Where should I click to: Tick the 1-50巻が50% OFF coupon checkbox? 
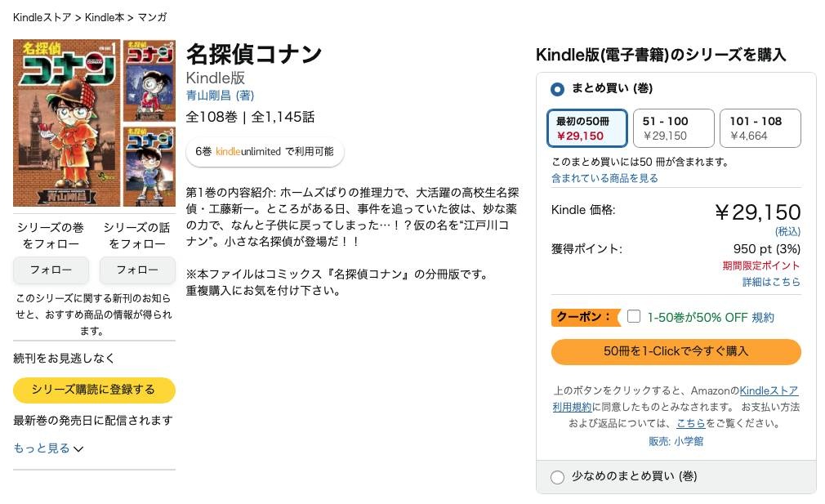(634, 317)
